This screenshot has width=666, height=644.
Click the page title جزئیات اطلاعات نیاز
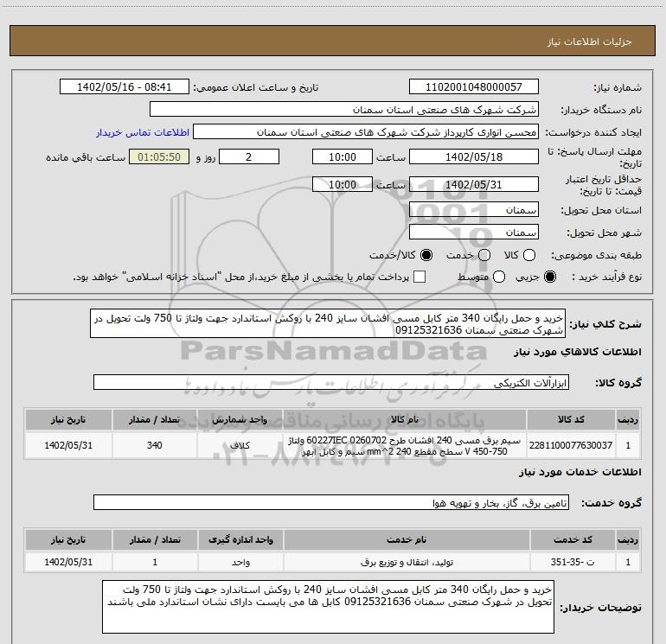pos(590,41)
